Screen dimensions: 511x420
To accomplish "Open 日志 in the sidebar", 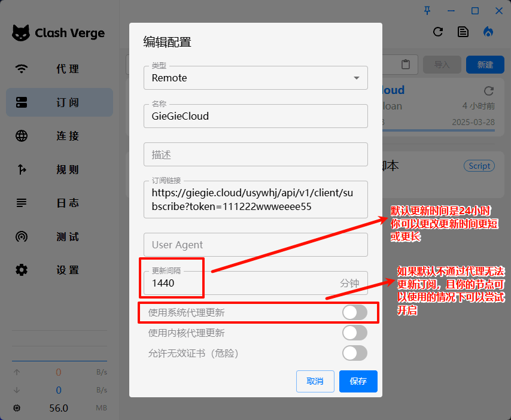I will [59, 203].
